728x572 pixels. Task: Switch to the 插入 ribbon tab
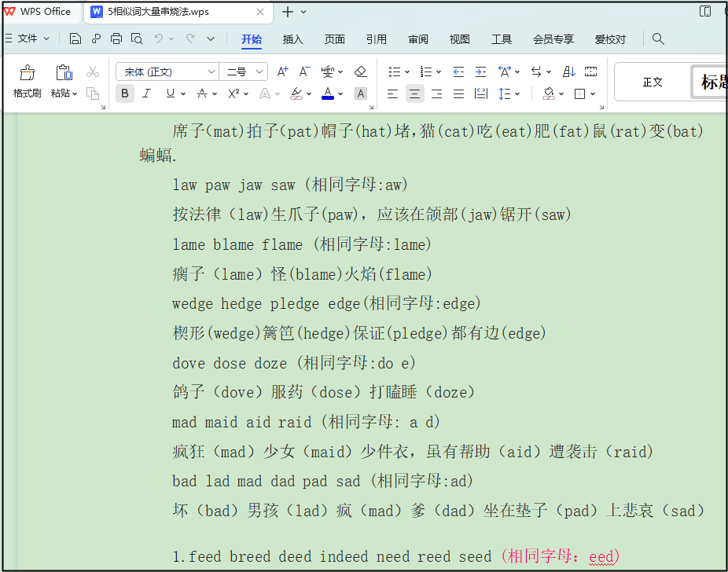click(x=292, y=38)
